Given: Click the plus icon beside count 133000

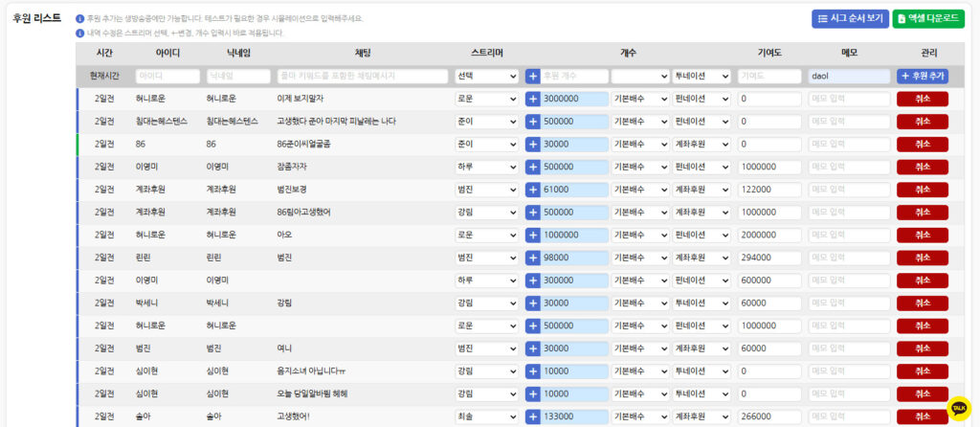Looking at the screenshot, I should click(532, 416).
